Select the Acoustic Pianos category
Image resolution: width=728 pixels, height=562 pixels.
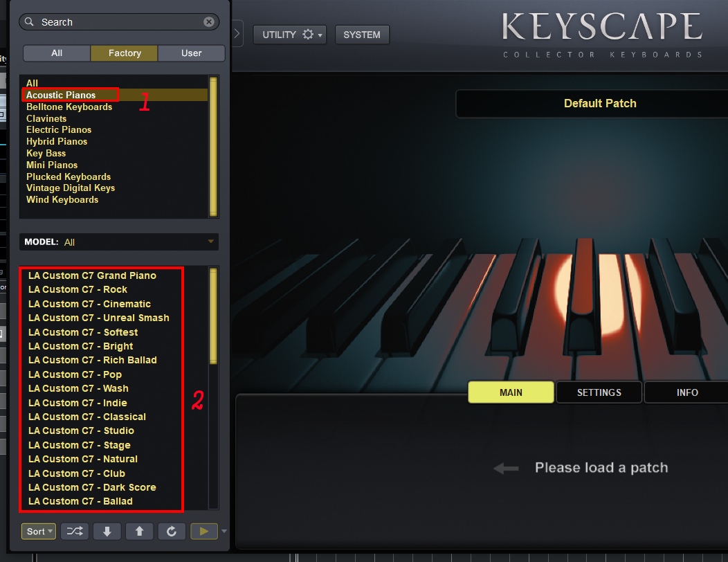point(61,95)
